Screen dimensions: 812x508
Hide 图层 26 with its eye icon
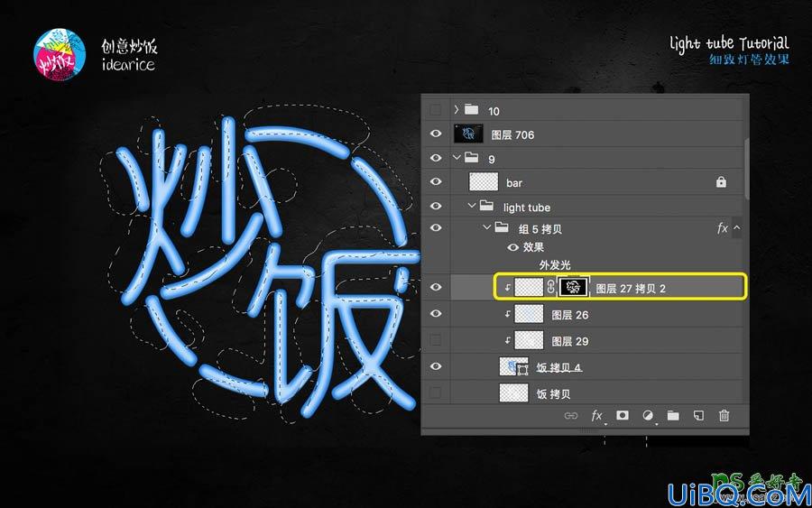point(436,314)
